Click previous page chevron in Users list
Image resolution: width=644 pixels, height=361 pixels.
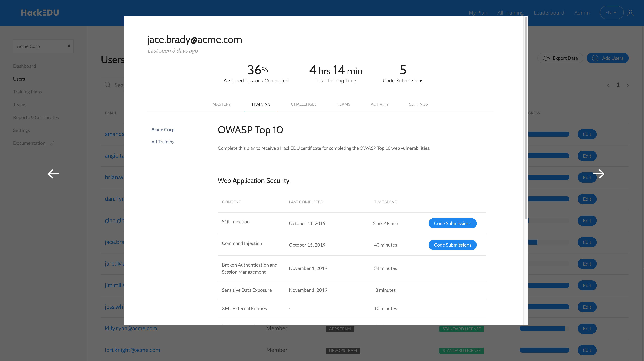point(608,85)
